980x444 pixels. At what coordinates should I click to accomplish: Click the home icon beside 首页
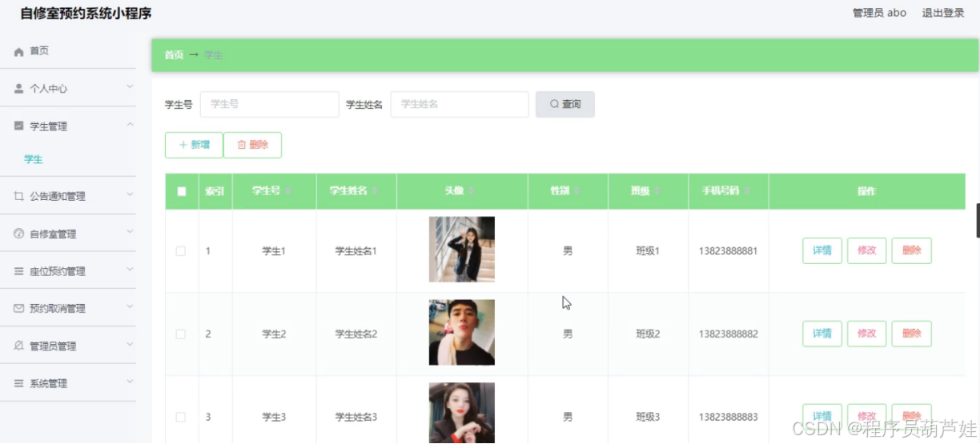(x=19, y=51)
